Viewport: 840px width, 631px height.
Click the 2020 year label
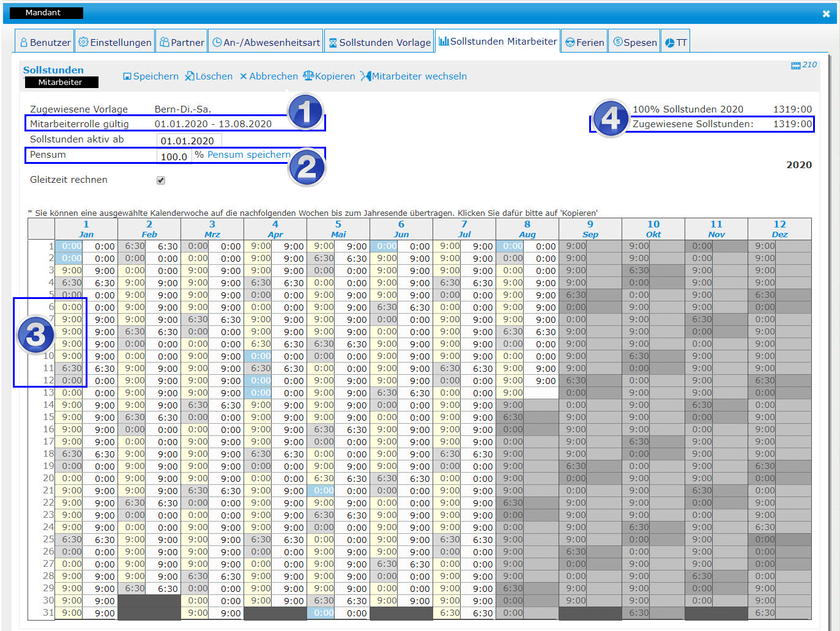pyautogui.click(x=799, y=165)
